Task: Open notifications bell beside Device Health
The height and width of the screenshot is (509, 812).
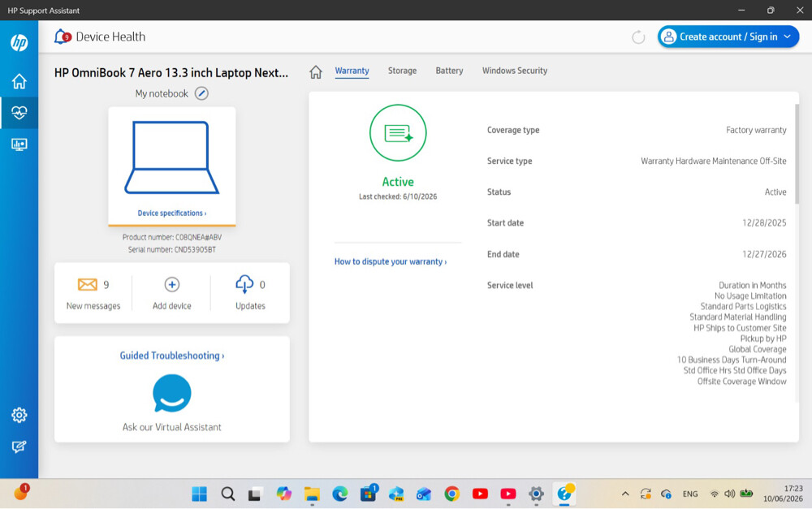Action: coord(63,37)
